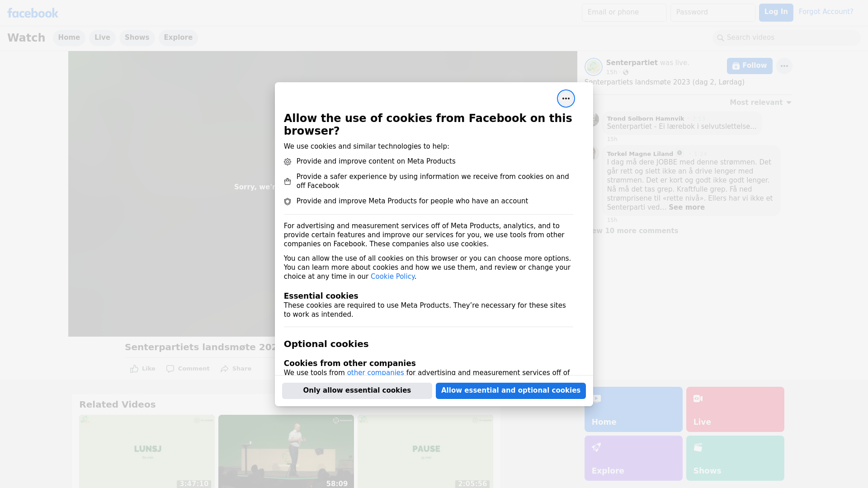
Task: Open the Explore tab in Watch
Action: tap(178, 38)
